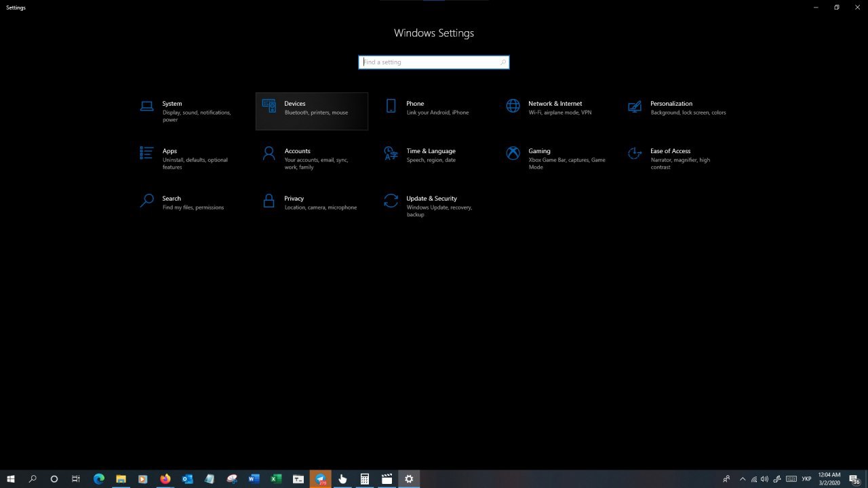Open Network & Internet settings
868x488 pixels.
[556, 111]
